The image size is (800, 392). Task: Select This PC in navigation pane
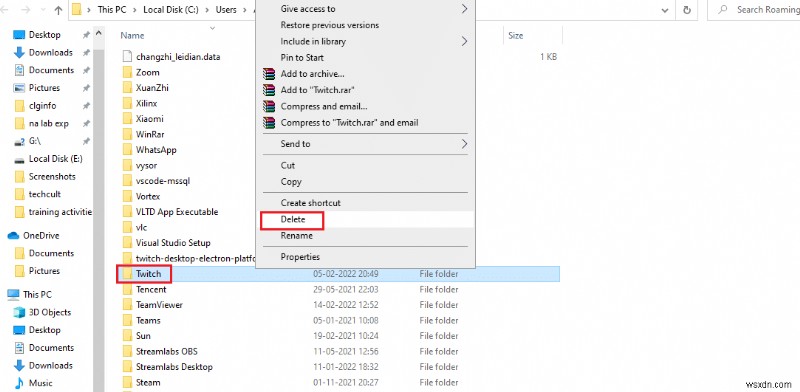37,295
